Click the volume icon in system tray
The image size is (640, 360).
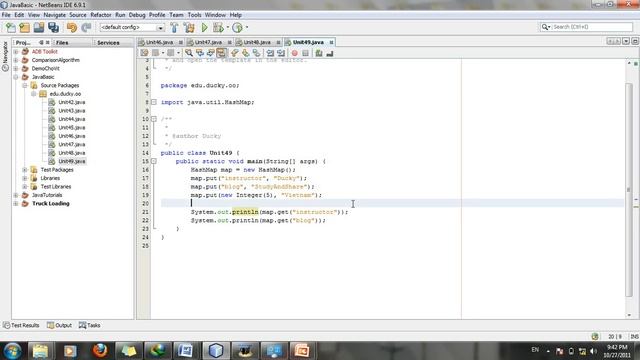[x=593, y=351]
